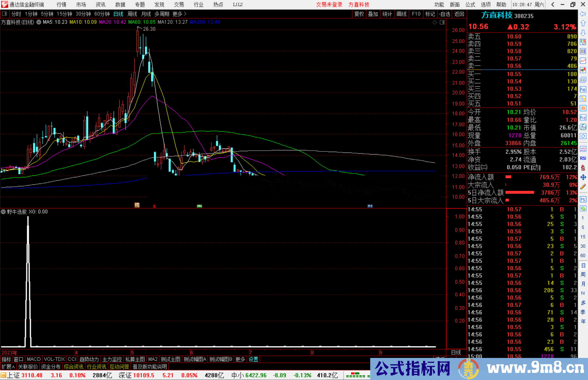588x380 pixels.
Task: Click the back arrow in the right sidebar
Action: (x=583, y=14)
